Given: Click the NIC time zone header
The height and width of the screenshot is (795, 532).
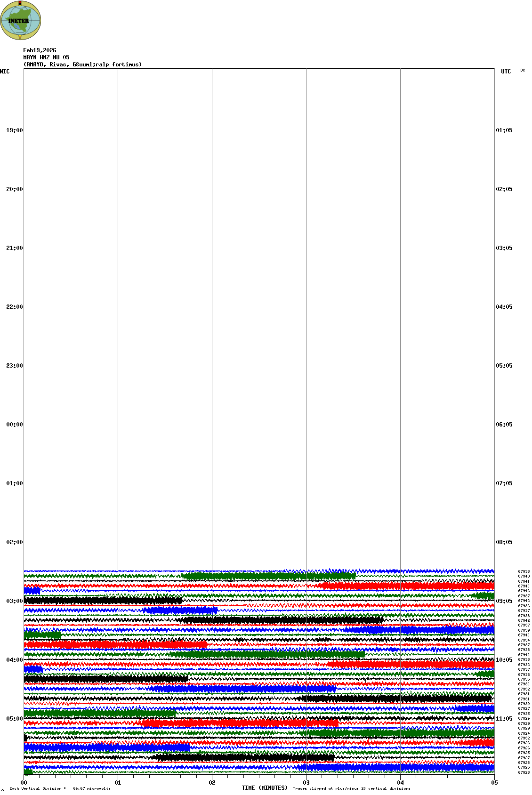Looking at the screenshot, I should pos(5,72).
